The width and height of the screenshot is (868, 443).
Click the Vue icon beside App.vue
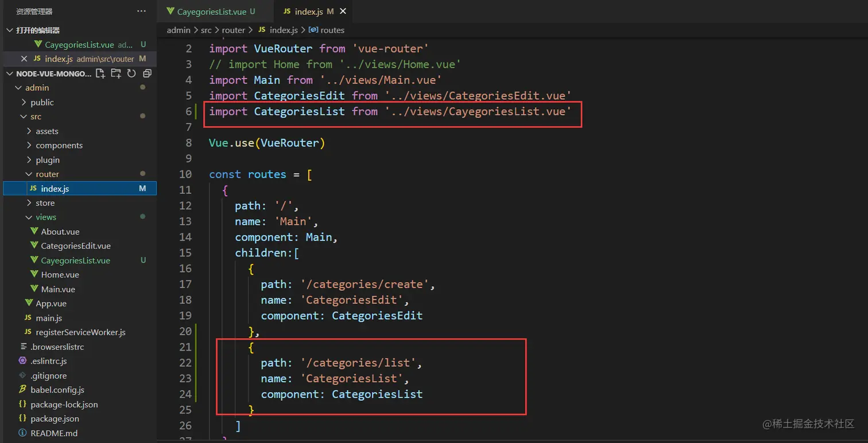[x=29, y=303]
